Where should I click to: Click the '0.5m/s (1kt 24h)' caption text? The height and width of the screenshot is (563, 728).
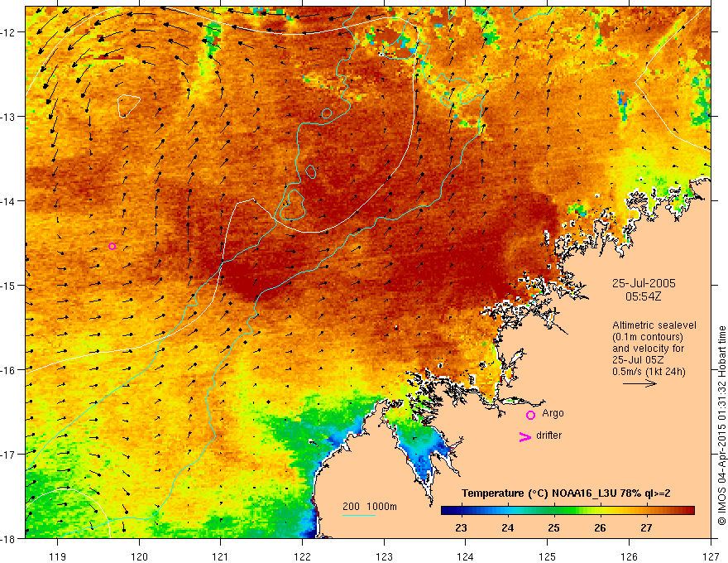649,372
